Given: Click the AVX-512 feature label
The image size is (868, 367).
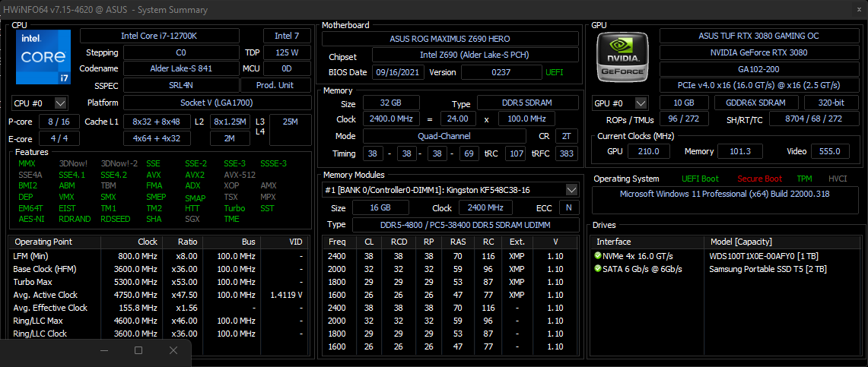Looking at the screenshot, I should 240,175.
